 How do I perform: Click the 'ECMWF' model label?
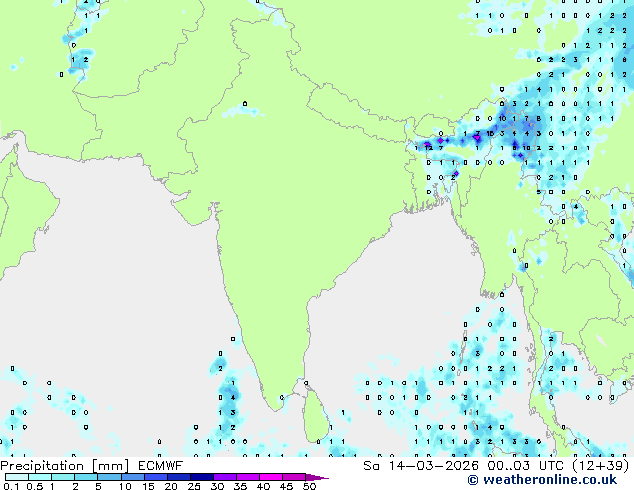(161, 466)
